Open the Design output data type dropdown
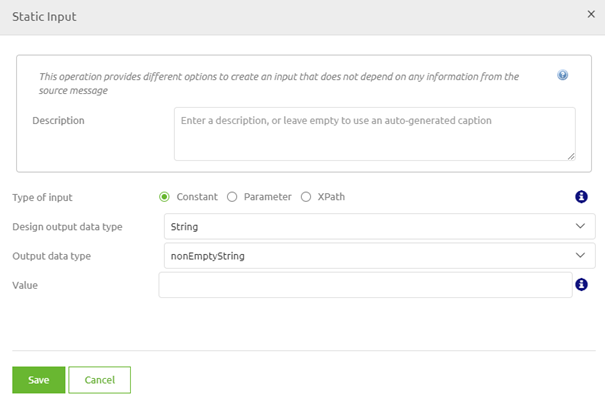This screenshot has width=605, height=405. 379,227
